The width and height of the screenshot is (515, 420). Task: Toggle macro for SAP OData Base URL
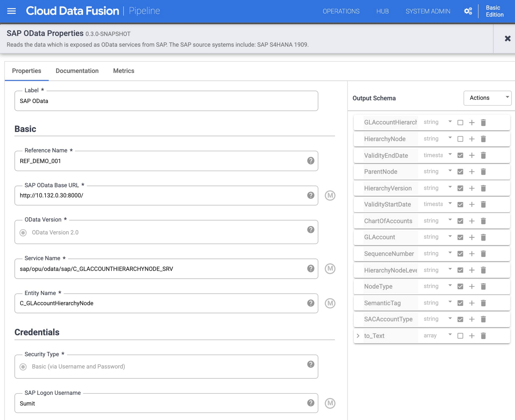[330, 196]
